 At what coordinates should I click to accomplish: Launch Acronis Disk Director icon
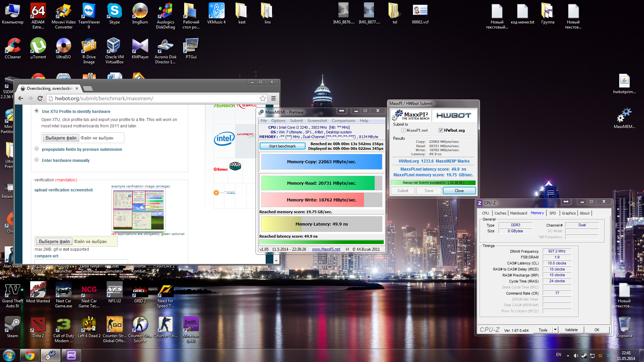click(165, 50)
